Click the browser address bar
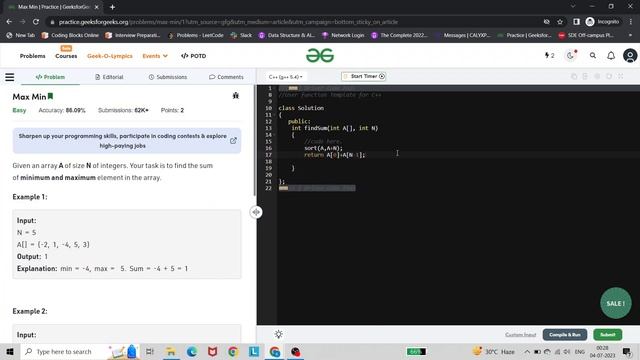Screen dimensions: 640x360 coord(294,22)
